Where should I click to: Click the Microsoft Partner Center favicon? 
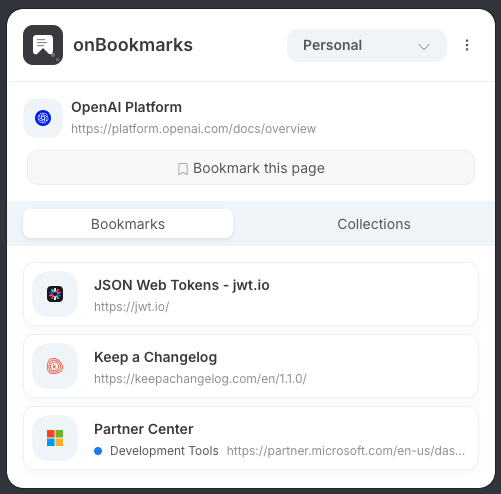[55, 438]
